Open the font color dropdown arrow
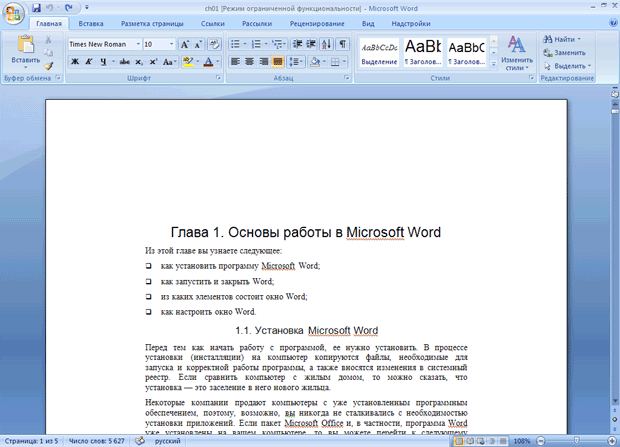Viewport: 620px width, 447px height. tap(218, 62)
